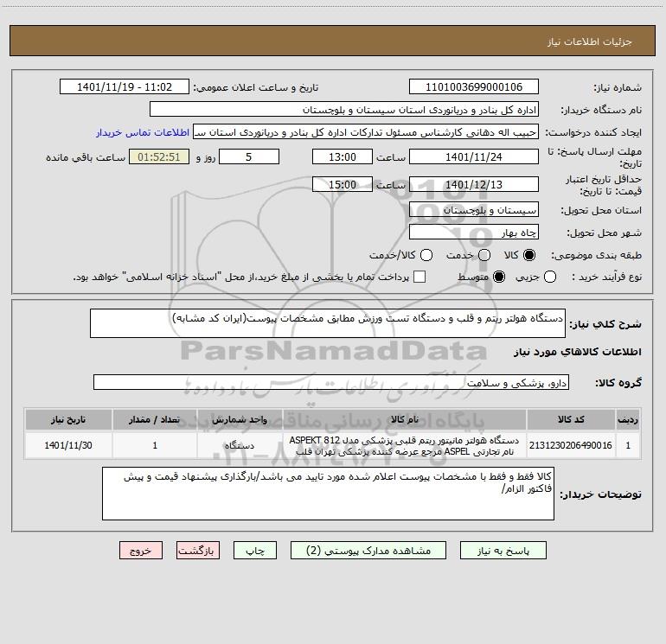Click the ASPEKT 812 item name cell
This screenshot has width=666, height=644.
point(405,445)
